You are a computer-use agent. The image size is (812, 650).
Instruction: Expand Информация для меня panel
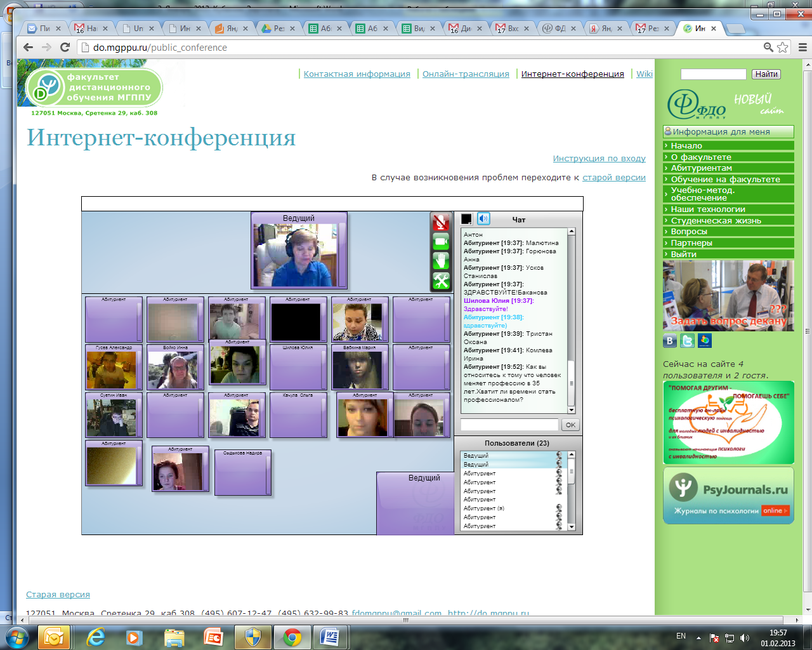click(x=728, y=131)
